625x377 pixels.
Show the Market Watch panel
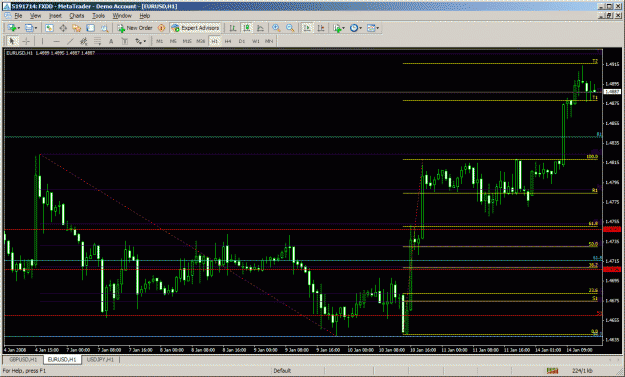49,28
